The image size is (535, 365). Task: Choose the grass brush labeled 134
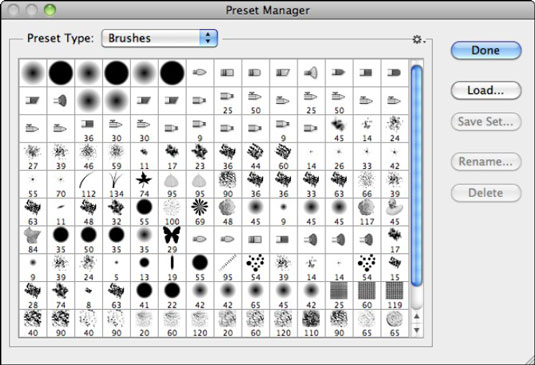coord(116,184)
